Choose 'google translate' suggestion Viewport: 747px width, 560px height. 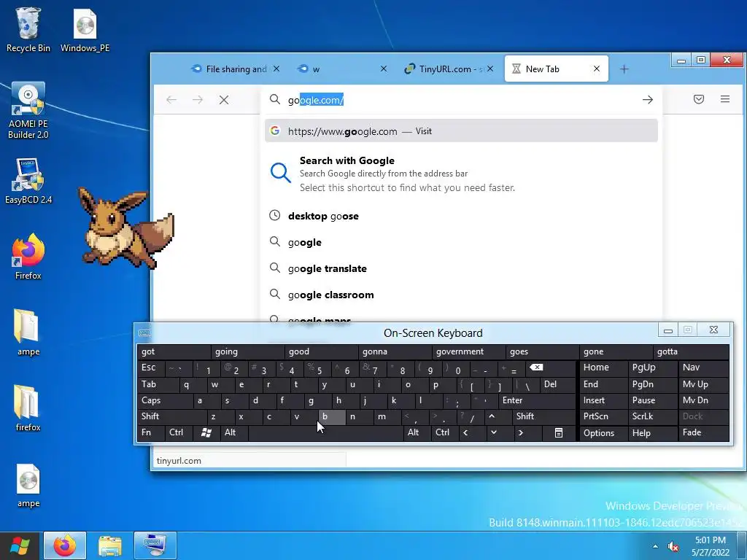point(461,268)
